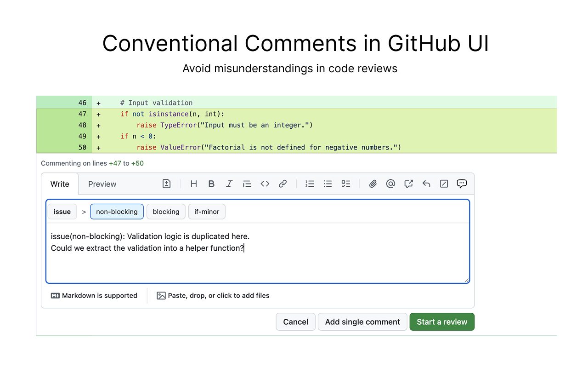Add a task list
The image size is (588, 368).
pos(345,184)
